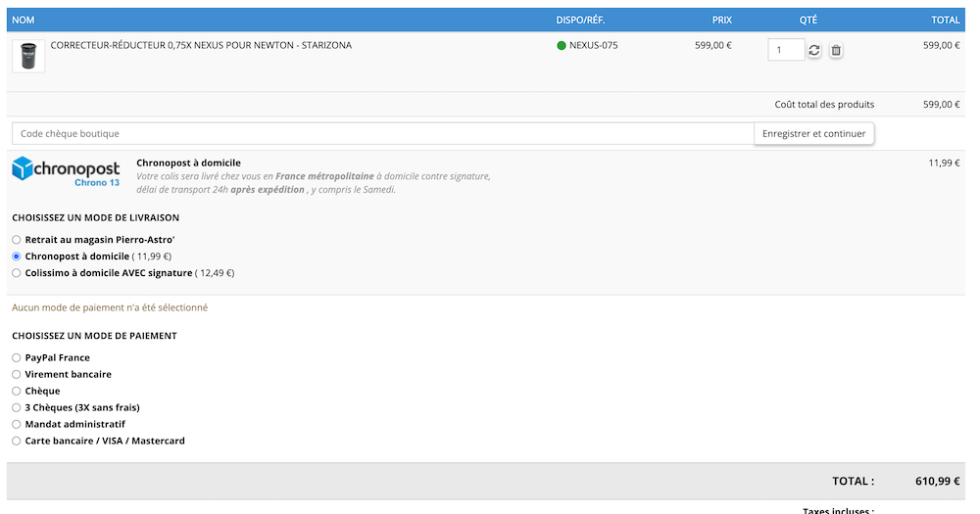Delete the item with trash icon

click(836, 50)
